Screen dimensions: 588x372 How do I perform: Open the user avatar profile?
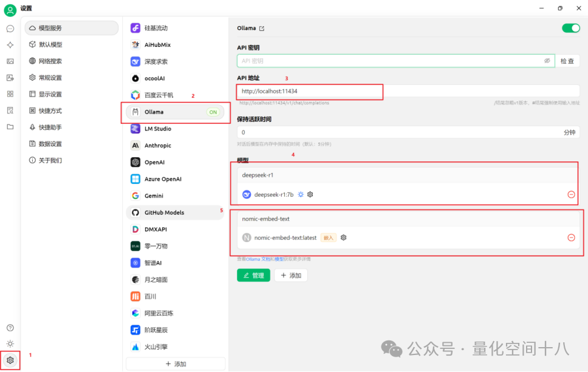[10, 10]
